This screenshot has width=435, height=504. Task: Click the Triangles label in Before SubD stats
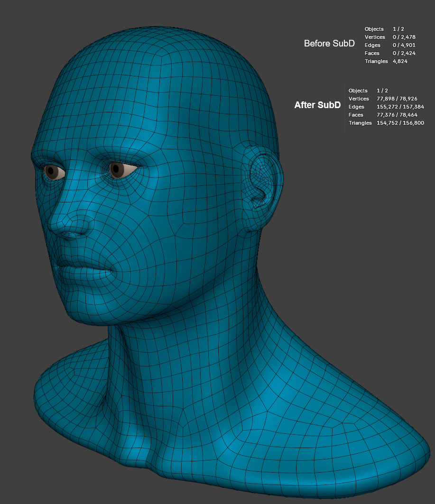point(376,61)
